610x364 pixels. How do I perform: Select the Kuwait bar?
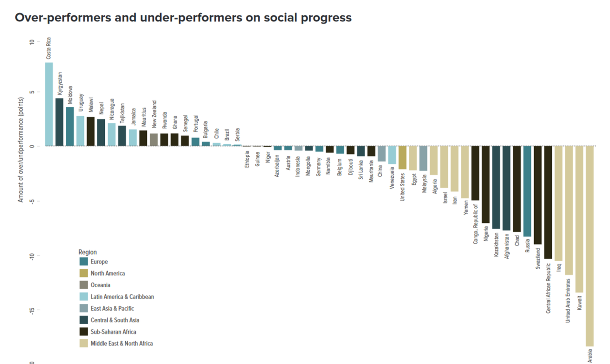click(x=579, y=219)
